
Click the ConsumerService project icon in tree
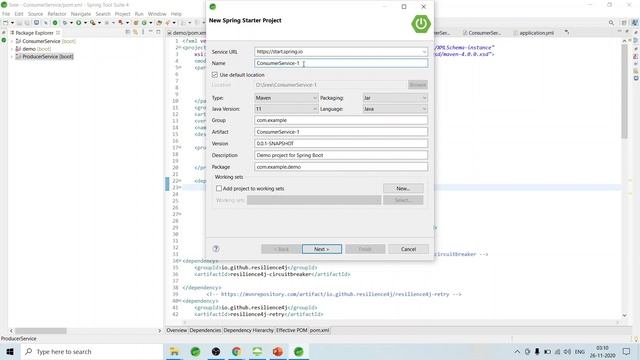tap(18, 41)
